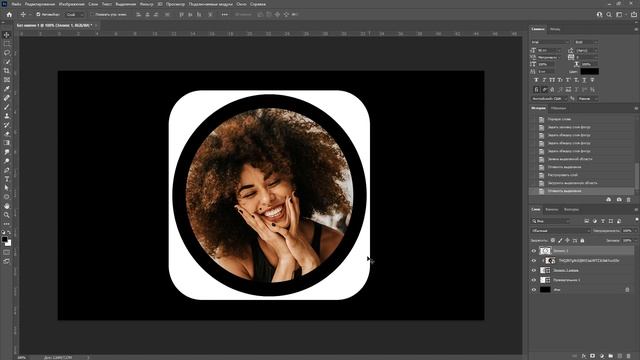The image size is (640, 360).
Task: Select the Eraser tool
Action: point(7,134)
